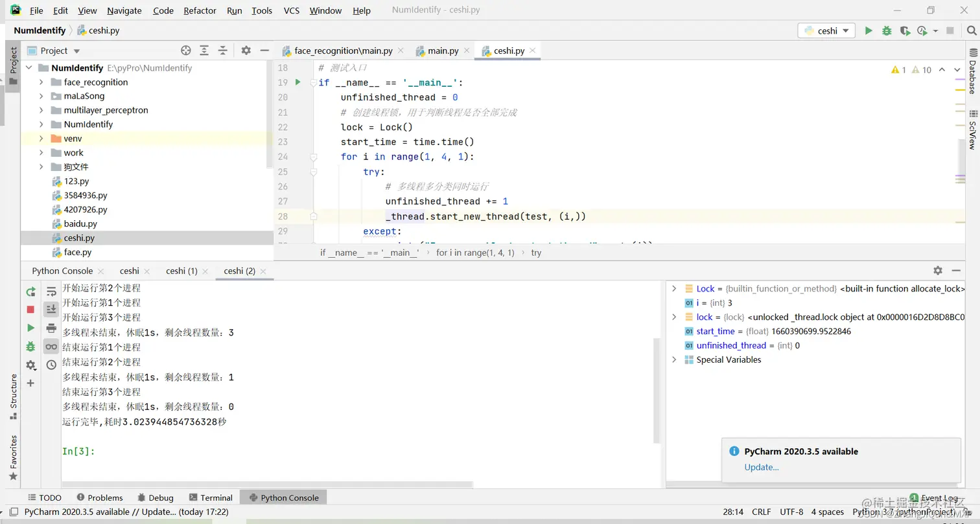980x524 pixels.
Task: Expand the maLaSong folder
Action: coord(41,96)
